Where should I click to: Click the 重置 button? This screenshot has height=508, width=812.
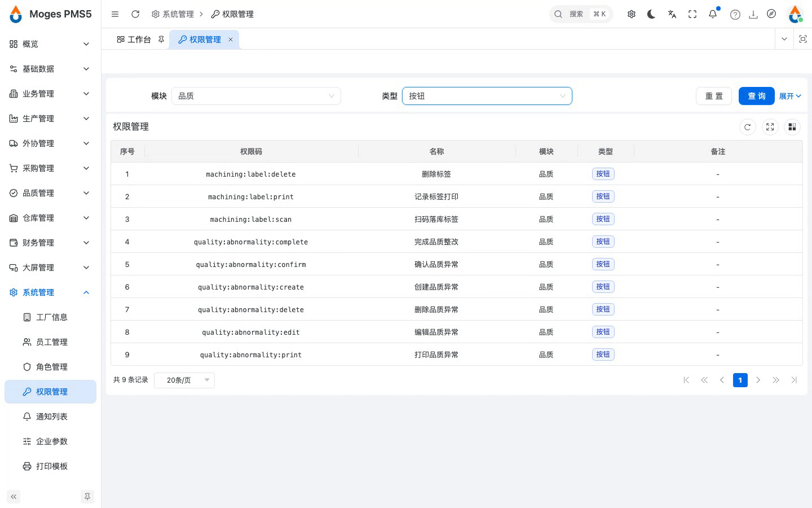(x=714, y=96)
